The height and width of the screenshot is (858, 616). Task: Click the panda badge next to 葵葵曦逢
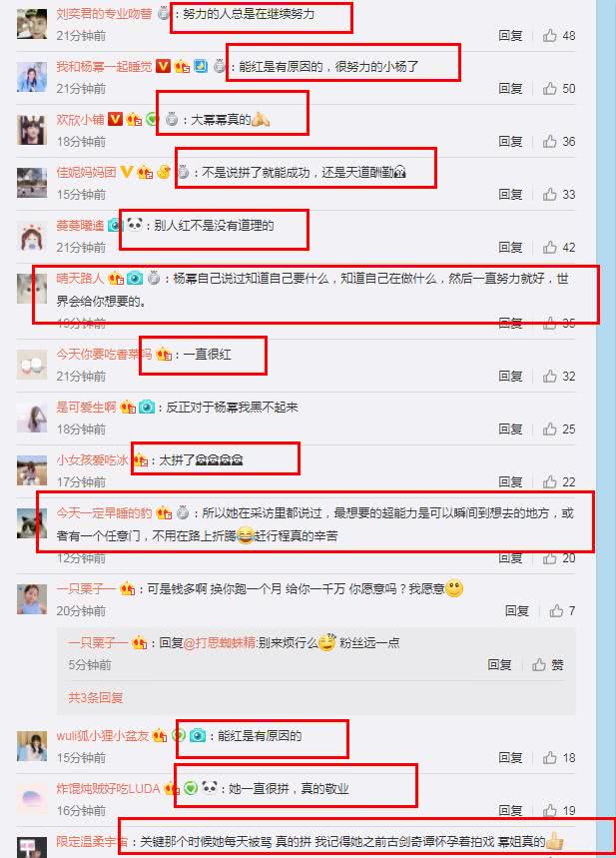(135, 225)
